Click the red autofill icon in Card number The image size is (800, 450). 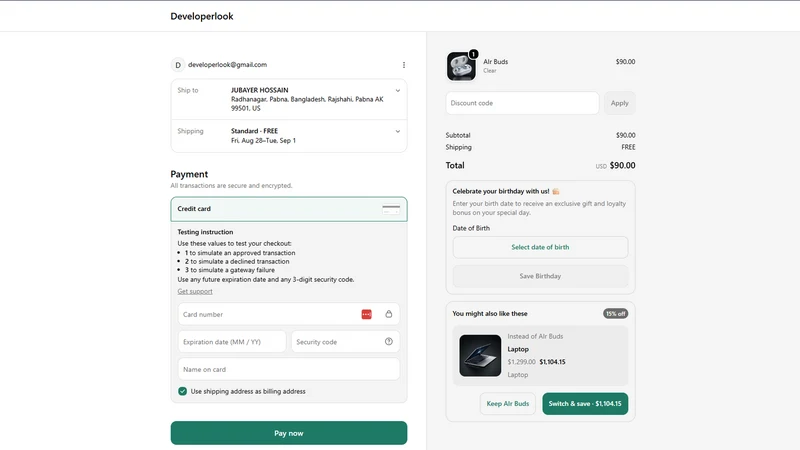coord(366,314)
